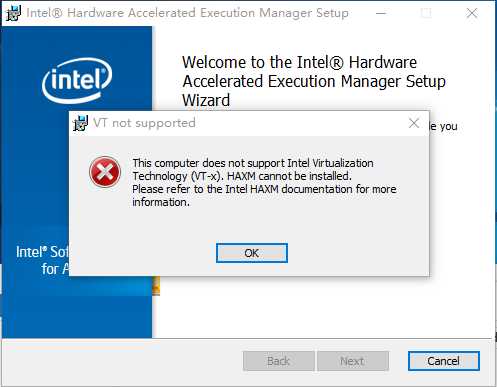
Task: Click the installer icon beside VT not supported
Action: (x=80, y=123)
